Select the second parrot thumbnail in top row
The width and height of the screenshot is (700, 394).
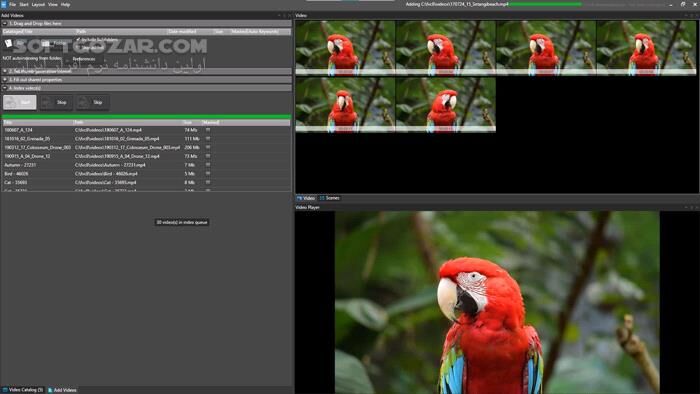tap(445, 48)
